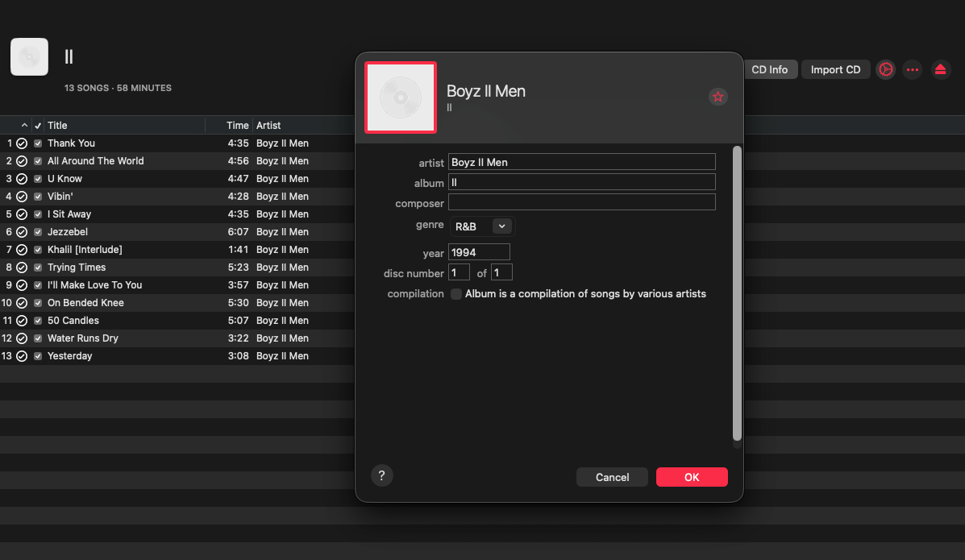The image size is (965, 560).
Task: Enable the compilation album checkbox
Action: (x=456, y=294)
